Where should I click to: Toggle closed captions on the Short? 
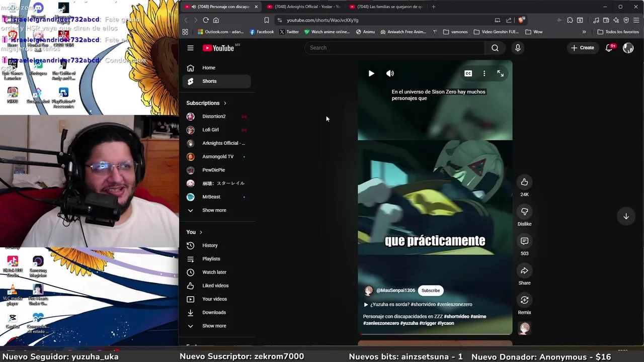click(x=468, y=73)
